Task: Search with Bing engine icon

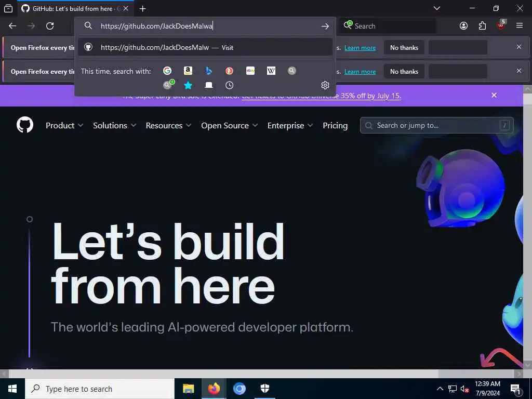Action: click(209, 71)
